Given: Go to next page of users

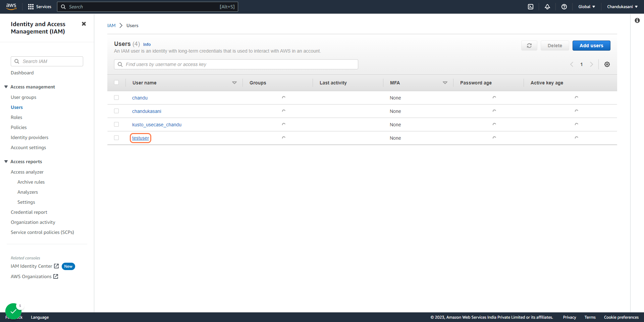Looking at the screenshot, I should pyautogui.click(x=592, y=64).
